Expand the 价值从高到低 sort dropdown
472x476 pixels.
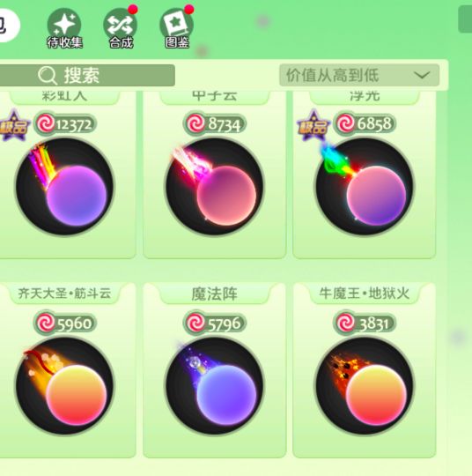[x=359, y=75]
